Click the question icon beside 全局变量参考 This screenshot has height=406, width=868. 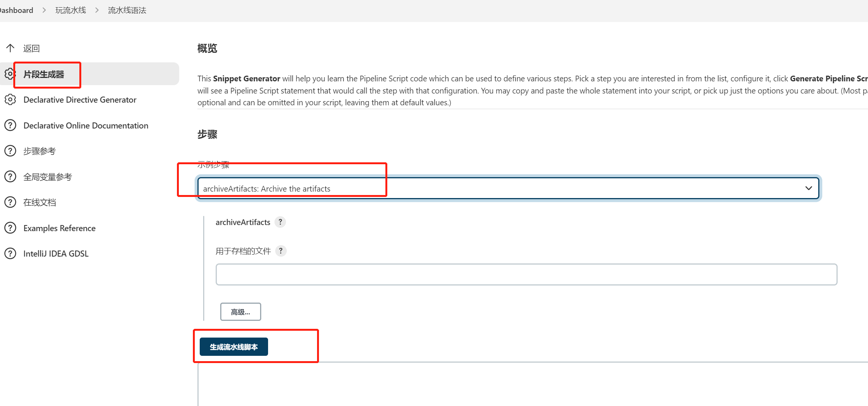pos(10,177)
